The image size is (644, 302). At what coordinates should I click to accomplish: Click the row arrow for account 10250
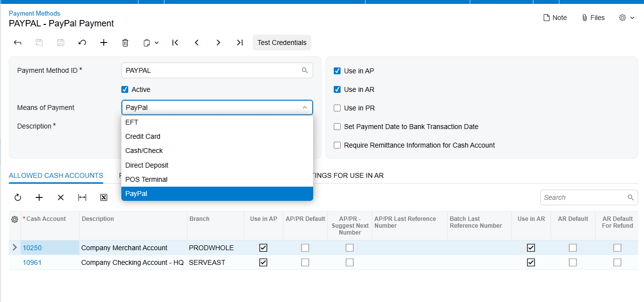(x=14, y=248)
